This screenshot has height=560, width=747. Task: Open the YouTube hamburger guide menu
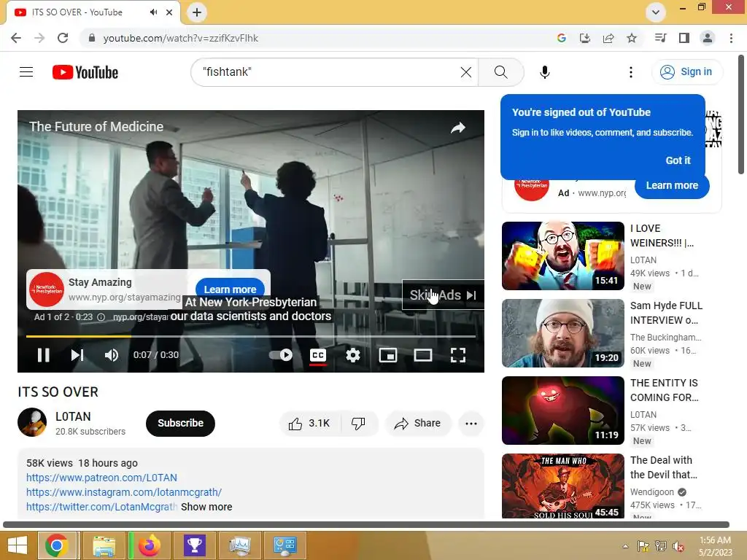tap(26, 72)
